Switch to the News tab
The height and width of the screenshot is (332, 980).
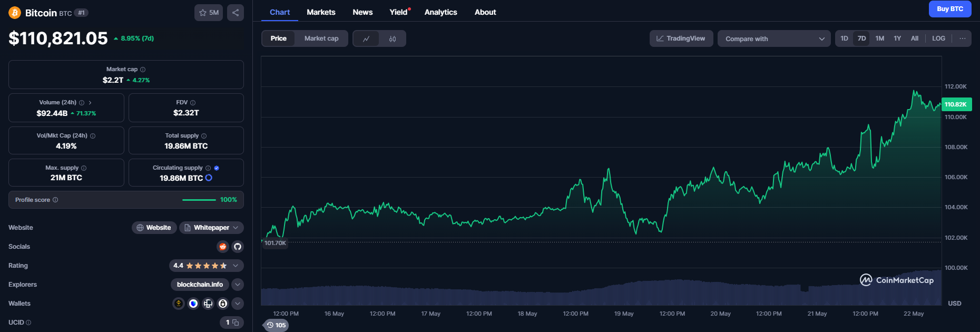pyautogui.click(x=362, y=12)
